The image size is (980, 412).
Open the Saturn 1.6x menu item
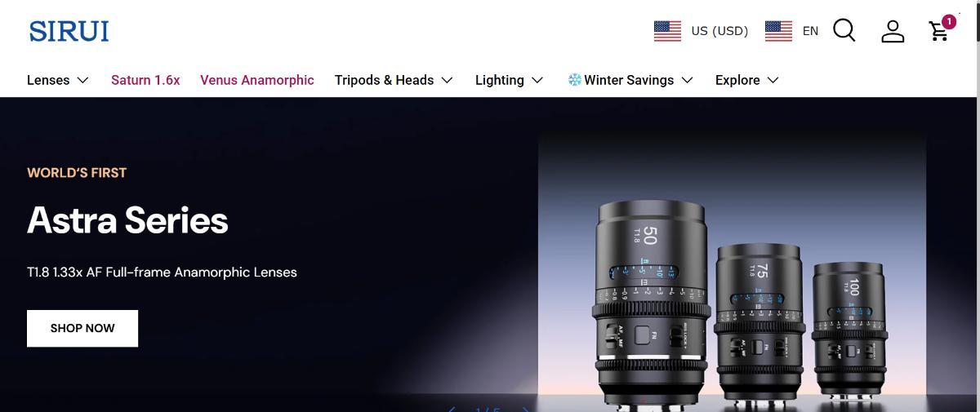click(x=145, y=80)
